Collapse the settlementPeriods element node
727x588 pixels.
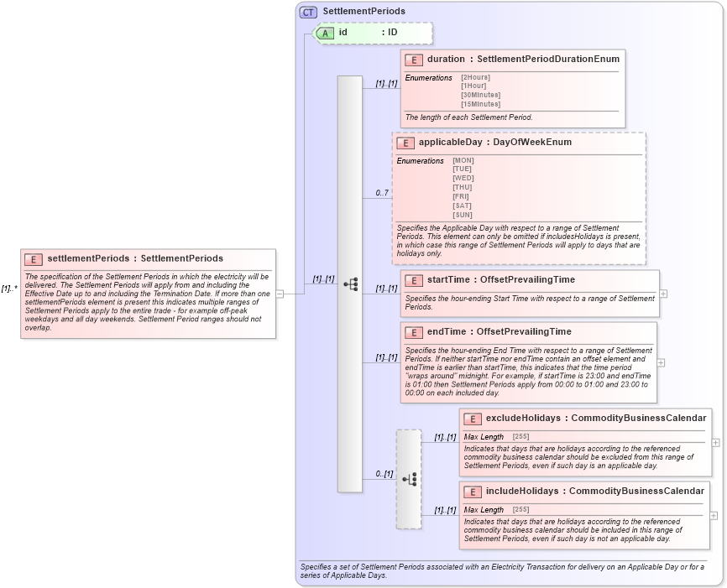[280, 294]
